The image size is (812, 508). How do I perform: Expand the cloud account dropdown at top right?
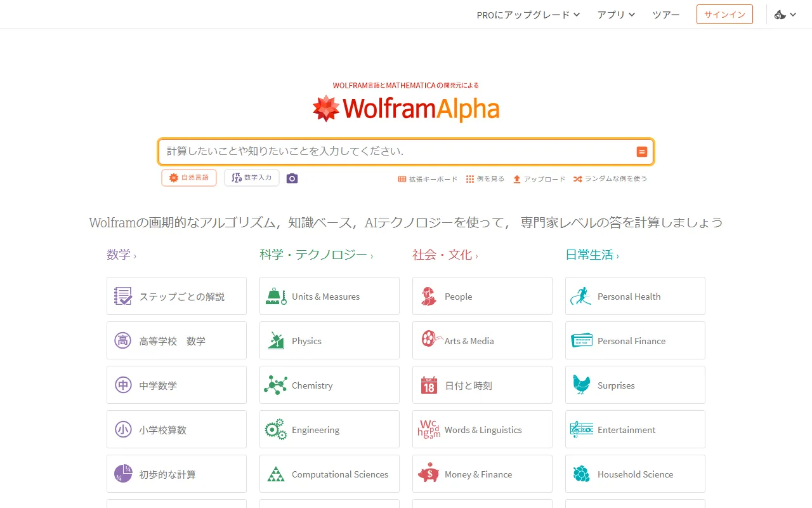(785, 14)
